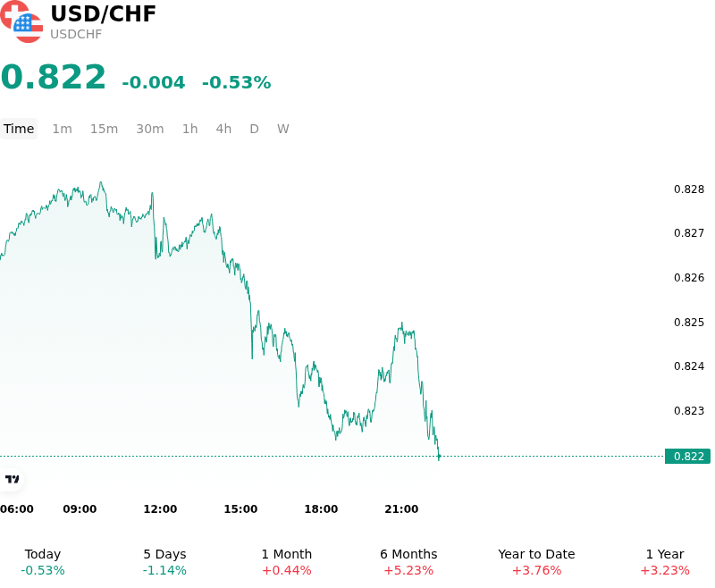Viewport: 715px width, 588px height.
Task: Switch to the W weekly interval
Action: [x=282, y=129]
